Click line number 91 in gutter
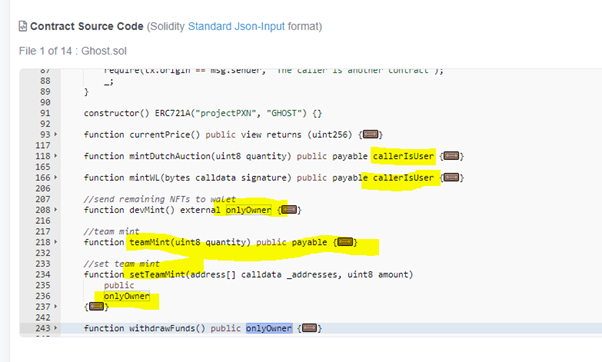602x362 pixels. pos(45,113)
